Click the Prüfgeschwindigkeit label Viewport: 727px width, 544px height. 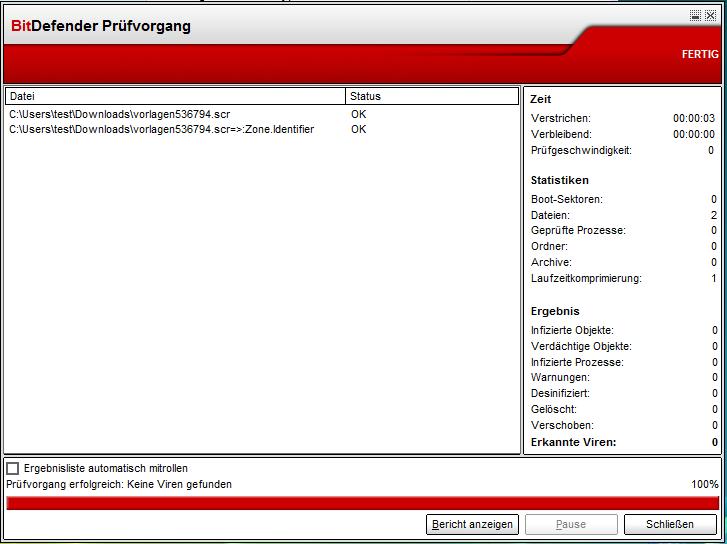click(x=581, y=151)
